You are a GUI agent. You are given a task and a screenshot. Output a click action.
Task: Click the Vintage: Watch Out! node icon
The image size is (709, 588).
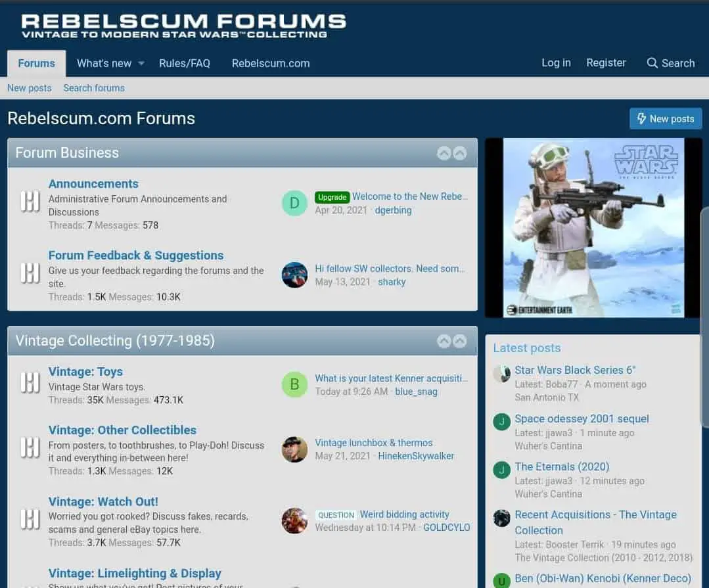[x=30, y=519]
